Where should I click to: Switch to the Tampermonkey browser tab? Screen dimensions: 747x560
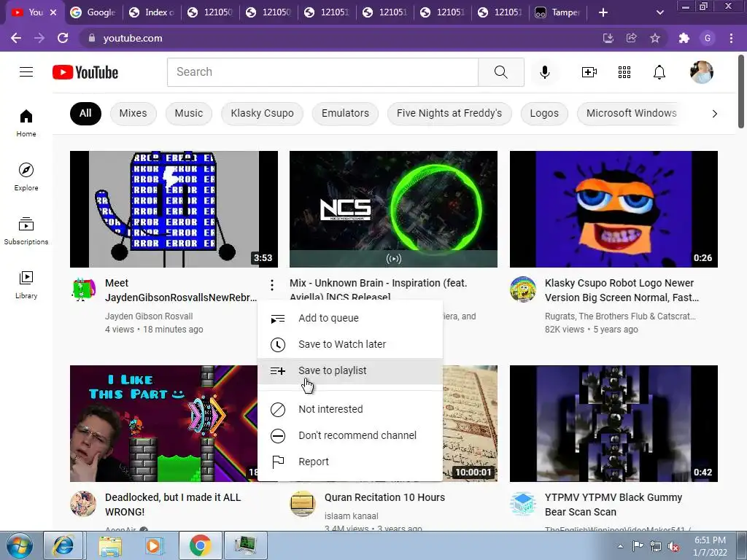coord(558,12)
